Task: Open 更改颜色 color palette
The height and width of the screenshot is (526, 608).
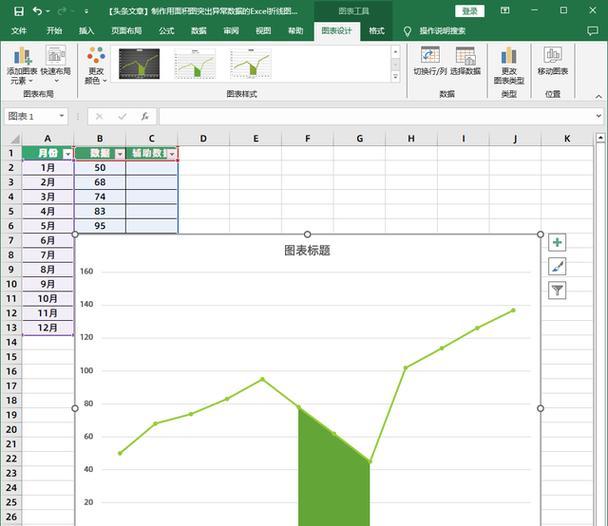Action: (96, 65)
